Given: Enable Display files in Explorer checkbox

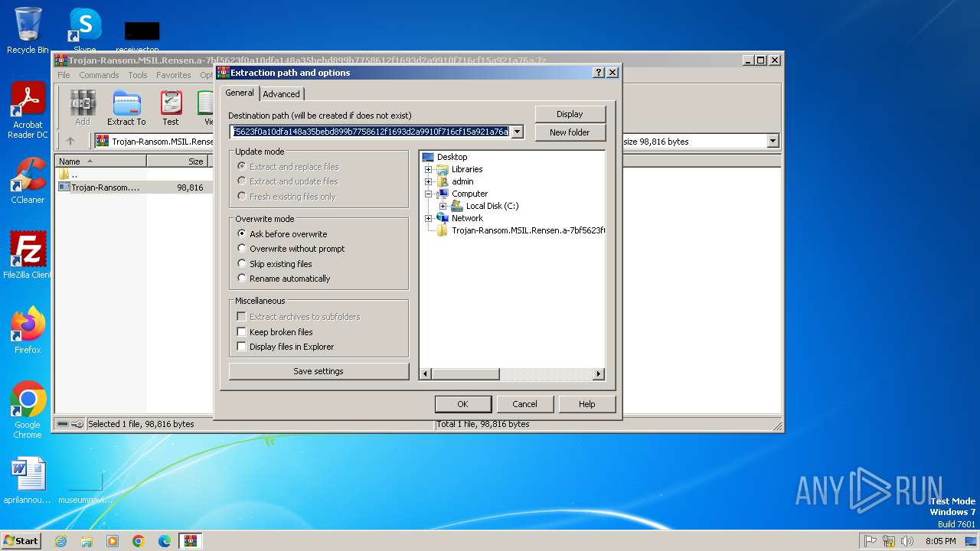Looking at the screenshot, I should pos(286,347).
